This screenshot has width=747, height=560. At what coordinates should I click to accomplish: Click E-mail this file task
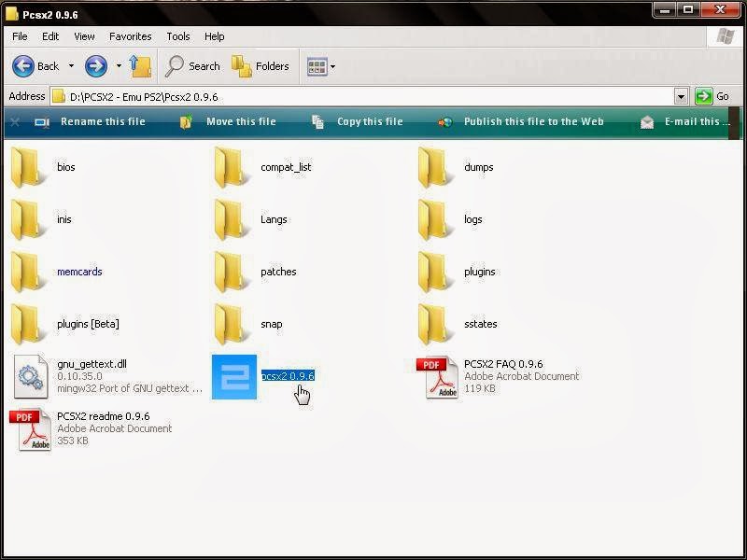[x=685, y=122]
